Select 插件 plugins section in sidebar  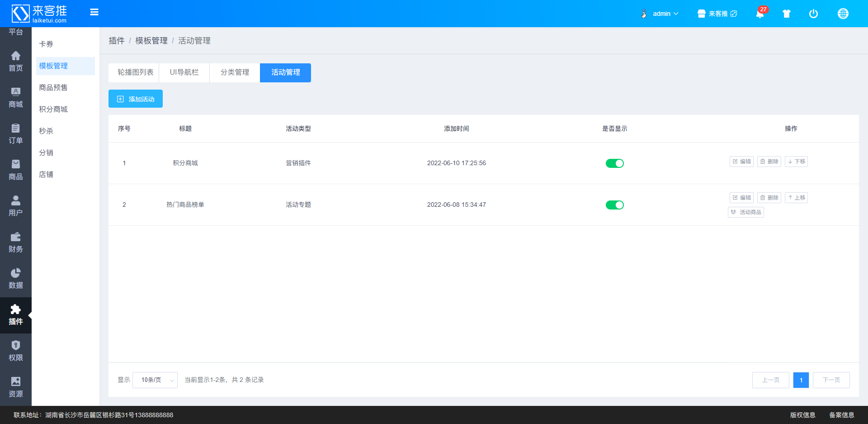click(x=16, y=315)
